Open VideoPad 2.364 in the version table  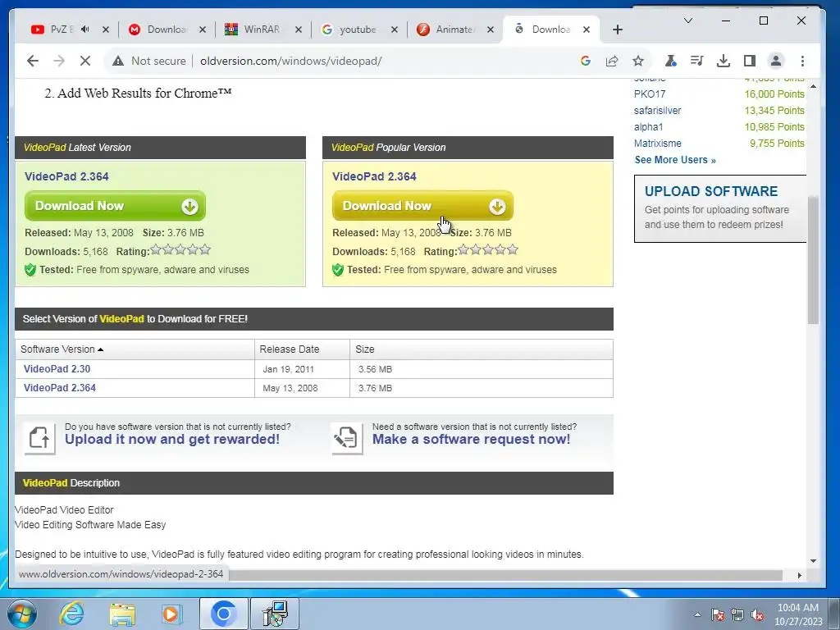coord(59,388)
